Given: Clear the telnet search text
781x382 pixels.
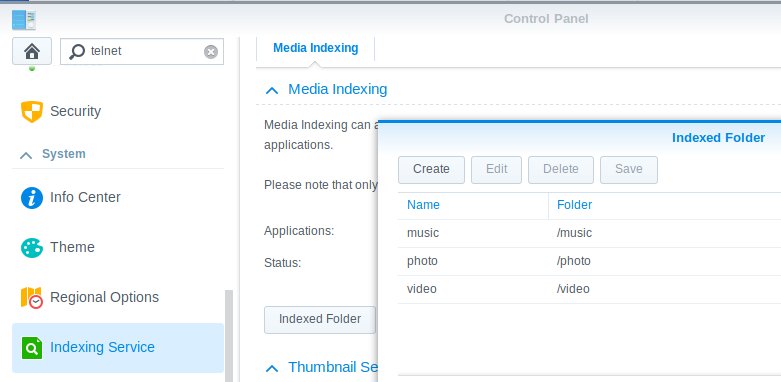Looking at the screenshot, I should pyautogui.click(x=211, y=52).
